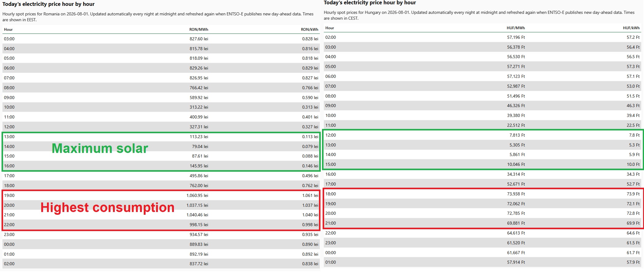Select the 837.72 lei cell
644x272 pixels.
199,264
